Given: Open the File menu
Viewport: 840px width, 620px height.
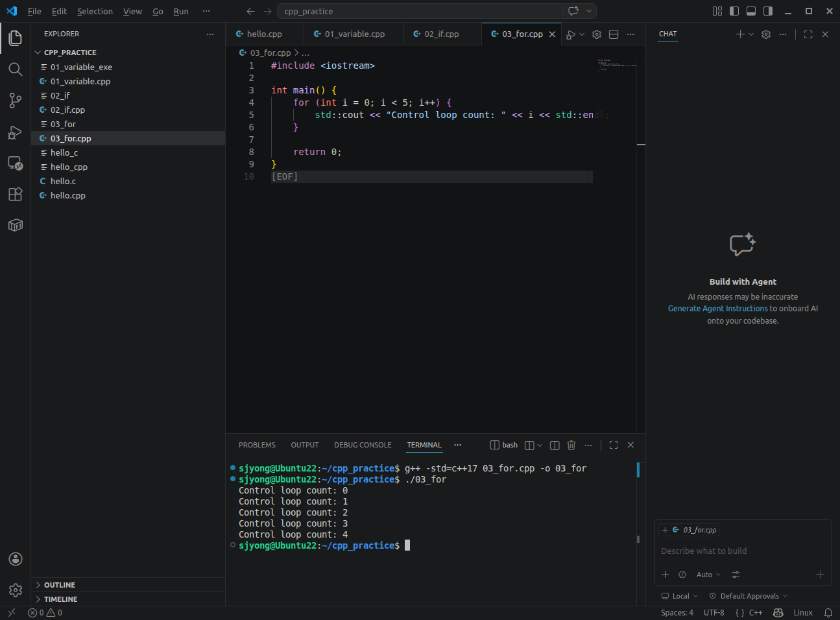Looking at the screenshot, I should click(x=34, y=11).
